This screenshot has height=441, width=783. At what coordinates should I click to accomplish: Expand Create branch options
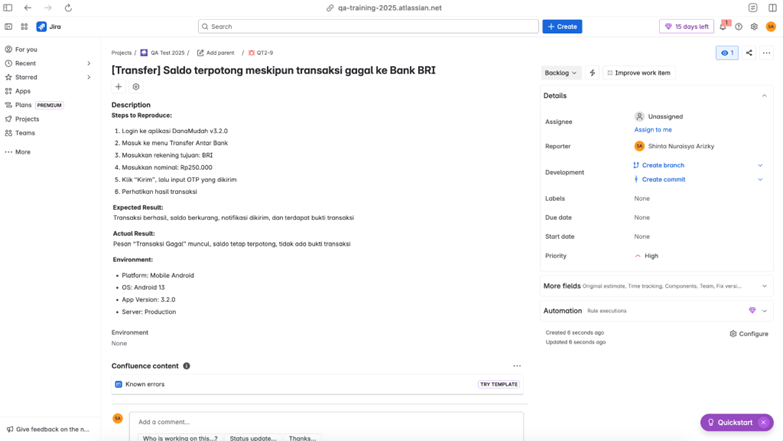[x=760, y=165]
